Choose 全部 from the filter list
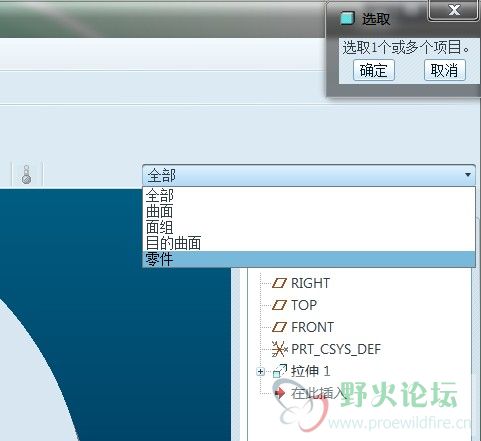 click(309, 195)
